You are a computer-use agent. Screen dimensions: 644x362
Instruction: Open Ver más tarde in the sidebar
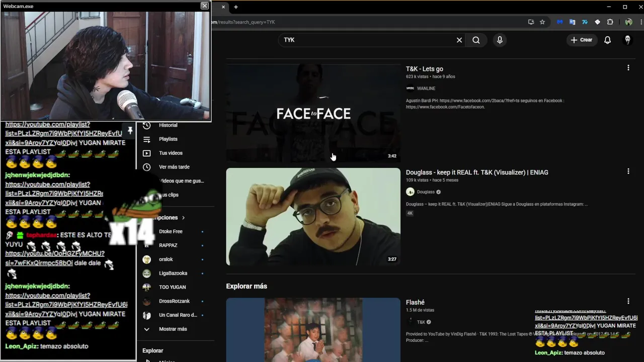[176, 167]
